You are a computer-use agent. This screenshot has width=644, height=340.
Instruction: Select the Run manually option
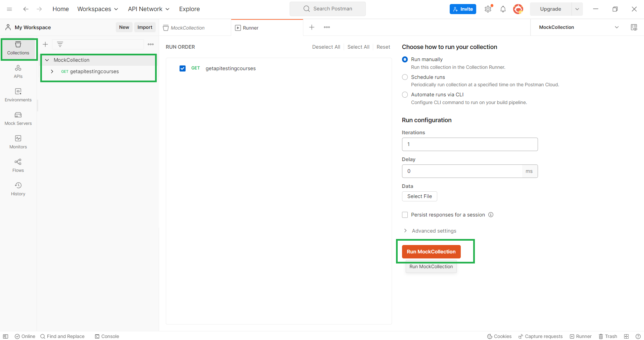405,59
